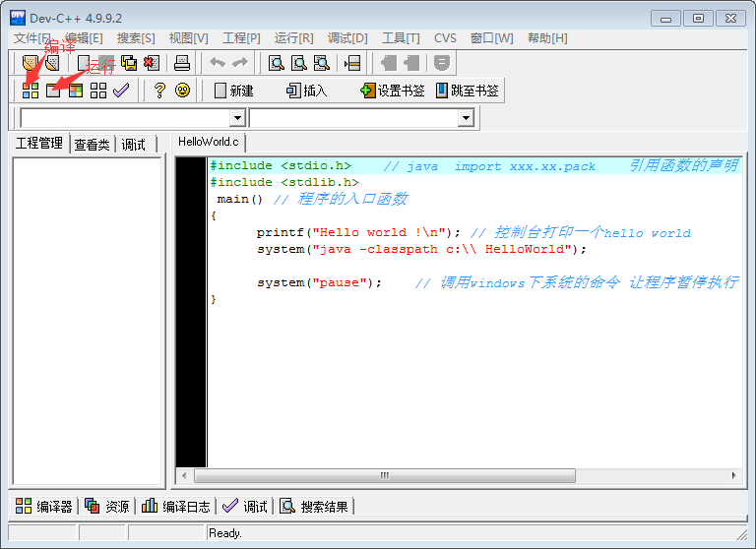Print the file using the printer icon
756x549 pixels.
[x=182, y=63]
